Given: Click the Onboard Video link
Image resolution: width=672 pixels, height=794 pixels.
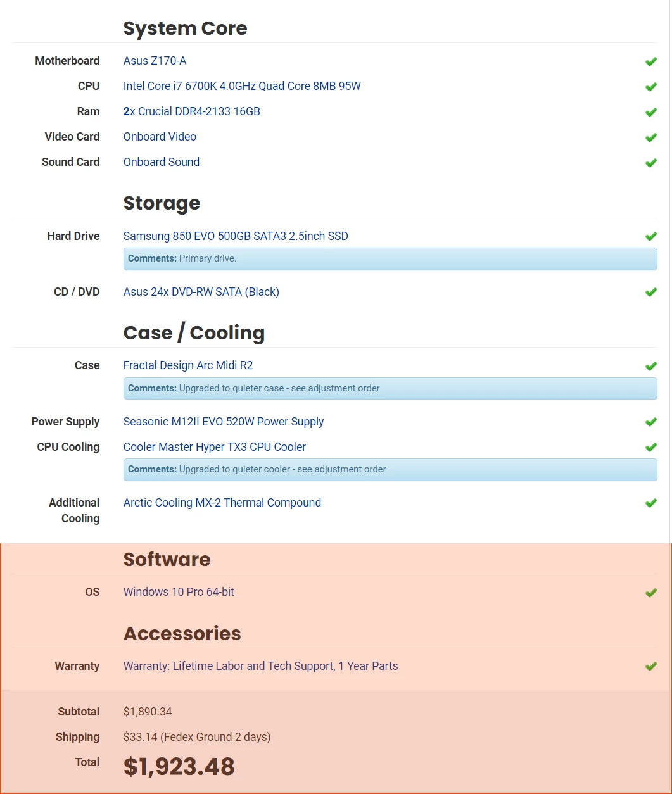Looking at the screenshot, I should (x=160, y=137).
